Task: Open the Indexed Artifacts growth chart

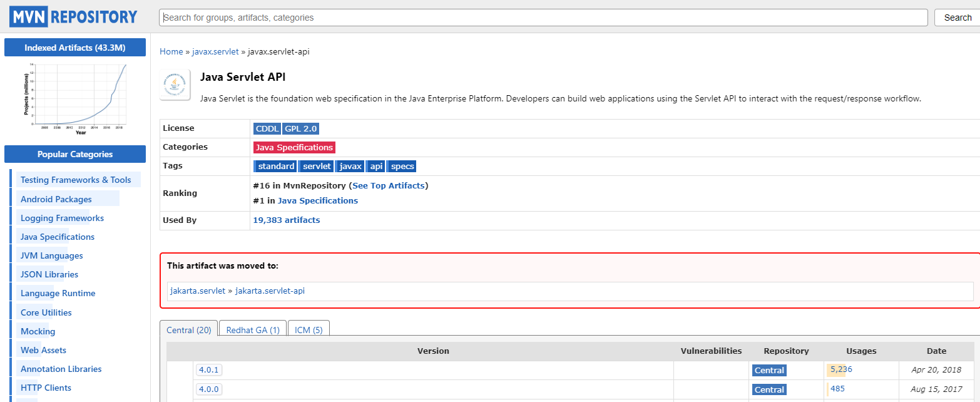Action: pos(75,98)
